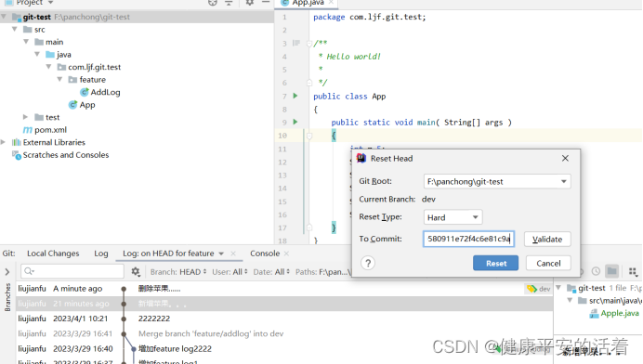Open the Branch: HEAD filter
Image resolution: width=643 pixels, height=364 pixels.
(x=178, y=272)
